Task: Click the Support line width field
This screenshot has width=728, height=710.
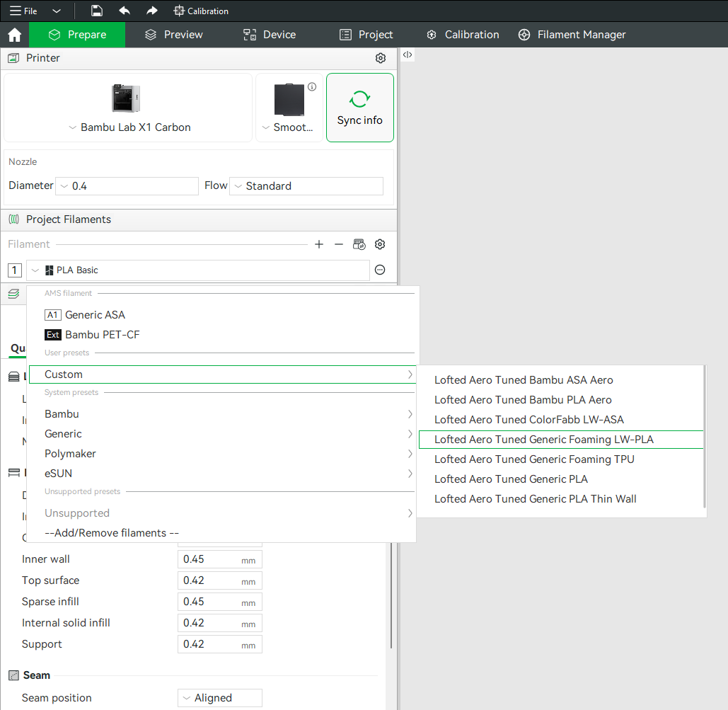Action: coord(219,644)
